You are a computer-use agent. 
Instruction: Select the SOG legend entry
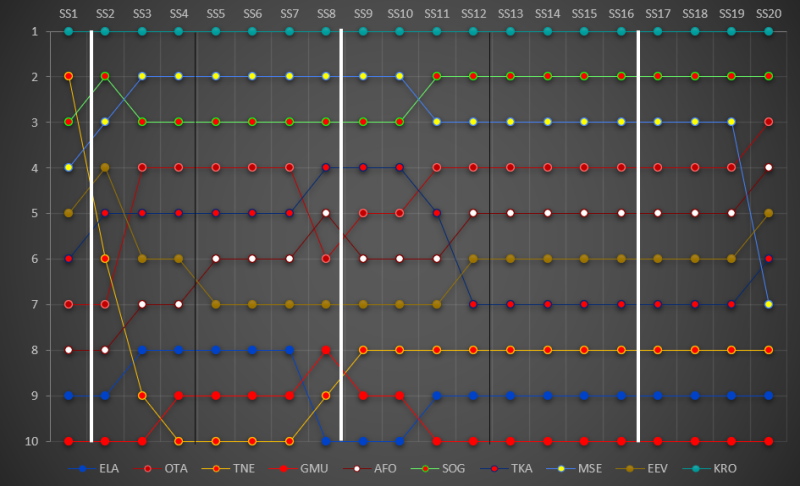pyautogui.click(x=438, y=469)
